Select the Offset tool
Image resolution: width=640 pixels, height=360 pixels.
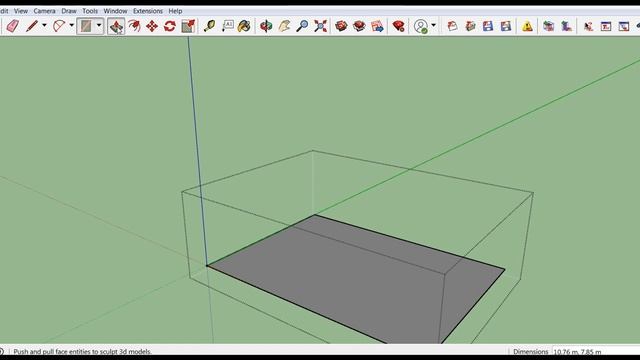(x=134, y=26)
